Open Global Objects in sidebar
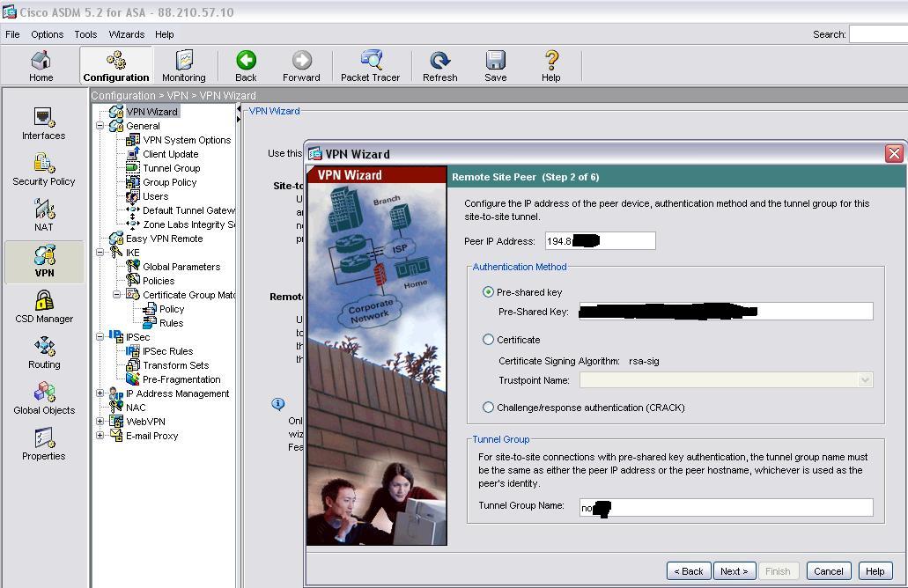Image resolution: width=908 pixels, height=588 pixels. click(x=44, y=398)
